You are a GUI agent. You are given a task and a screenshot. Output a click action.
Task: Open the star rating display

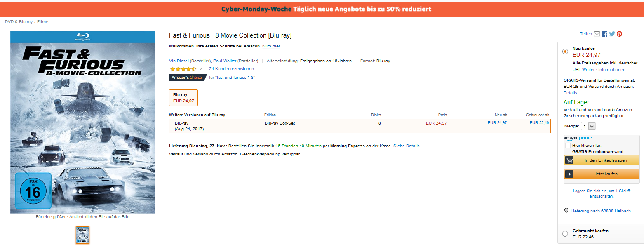tap(183, 69)
